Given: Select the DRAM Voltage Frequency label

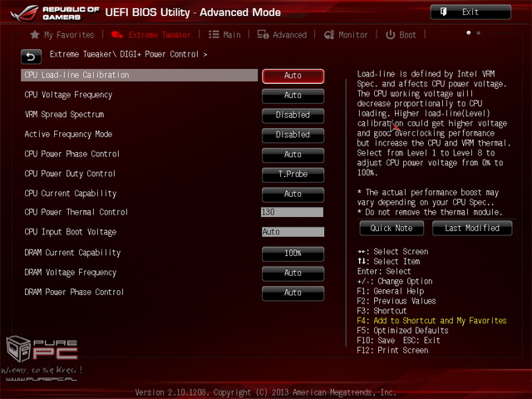Looking at the screenshot, I should pos(70,273).
